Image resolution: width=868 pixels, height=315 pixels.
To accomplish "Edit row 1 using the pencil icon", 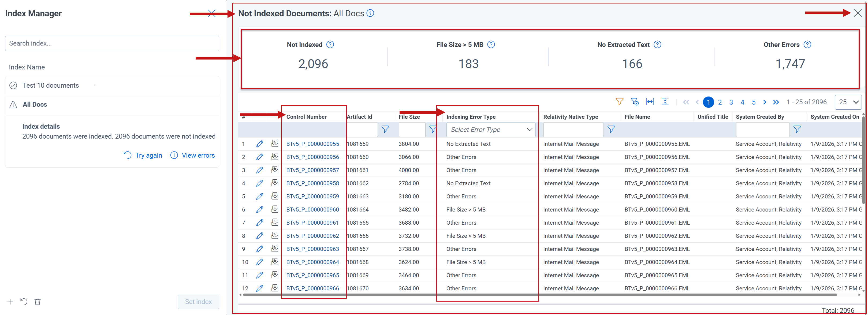I will point(259,144).
